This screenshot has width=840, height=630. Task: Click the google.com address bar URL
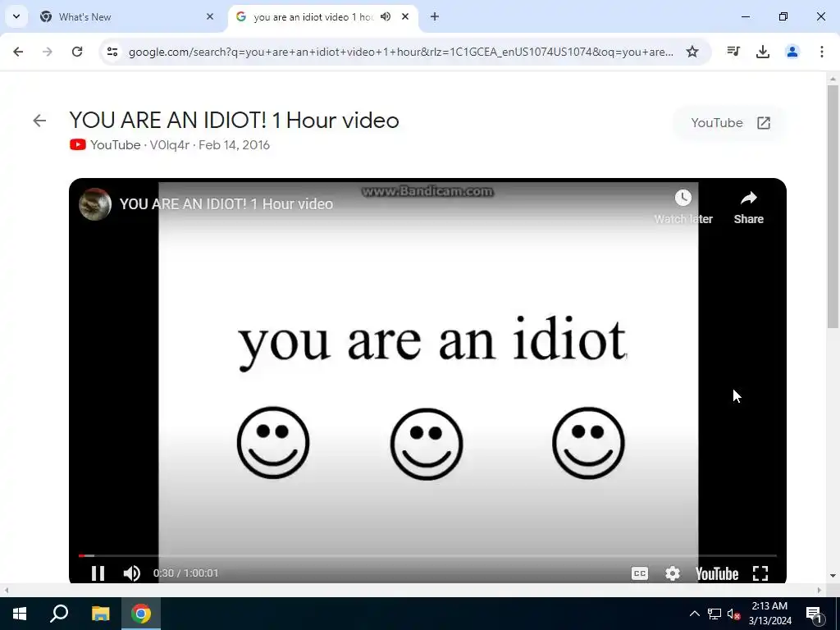[400, 52]
